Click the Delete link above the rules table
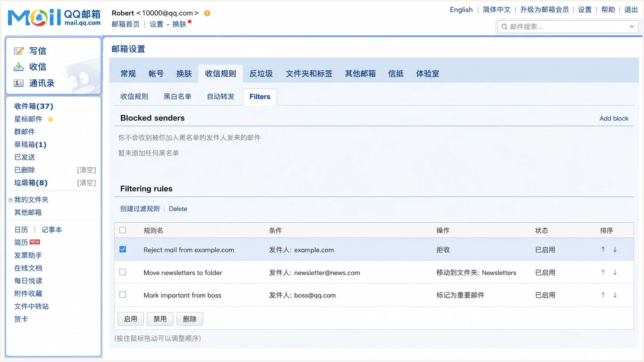 [178, 209]
